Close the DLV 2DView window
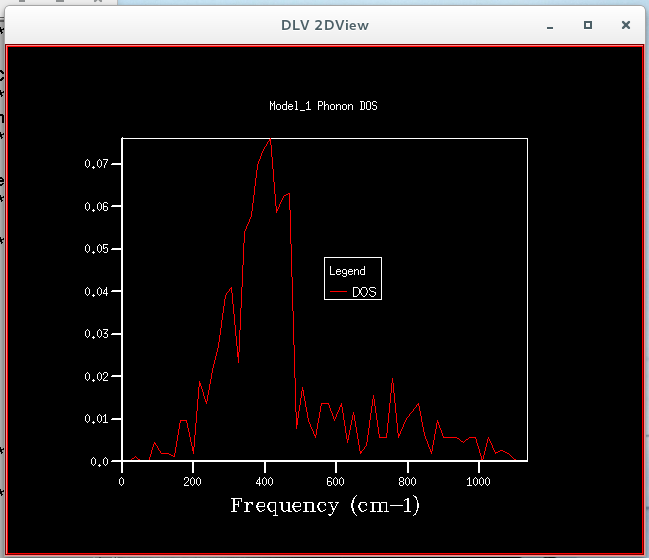Viewport: 649px width, 560px height. 625,25
